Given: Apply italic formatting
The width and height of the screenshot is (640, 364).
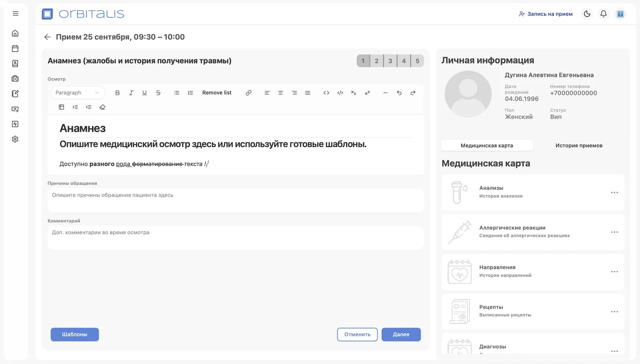Looking at the screenshot, I should click(131, 93).
